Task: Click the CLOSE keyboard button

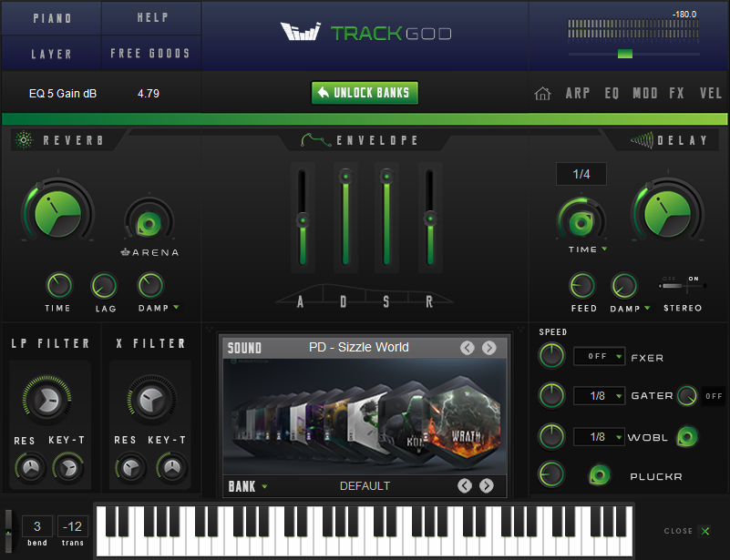Action: (686, 531)
